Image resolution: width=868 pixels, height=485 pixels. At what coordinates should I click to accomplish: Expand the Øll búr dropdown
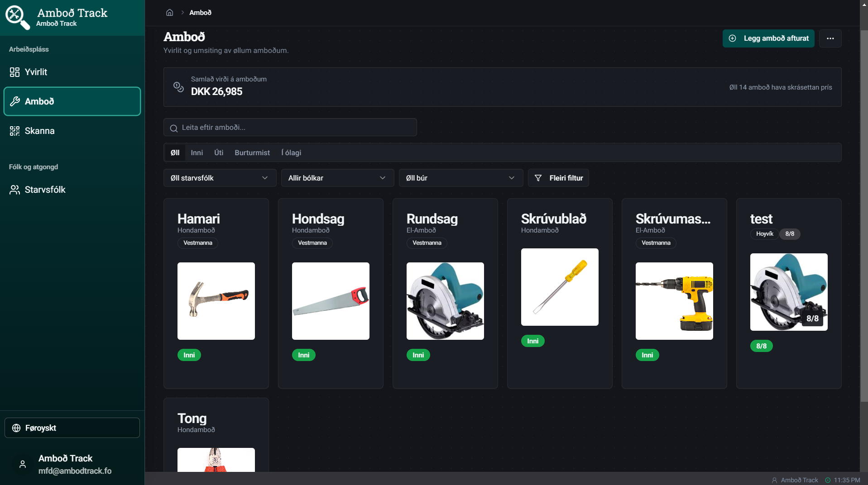461,178
